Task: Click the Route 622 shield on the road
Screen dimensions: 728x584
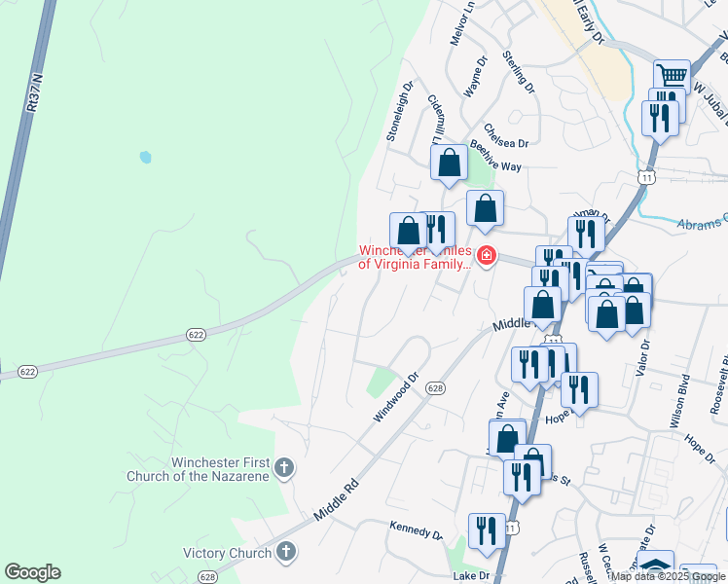Action: click(x=196, y=335)
